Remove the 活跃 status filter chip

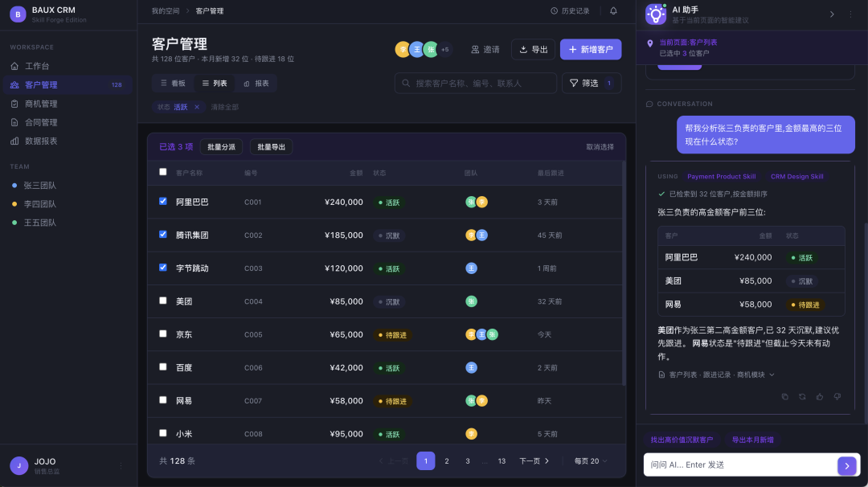[x=197, y=107]
